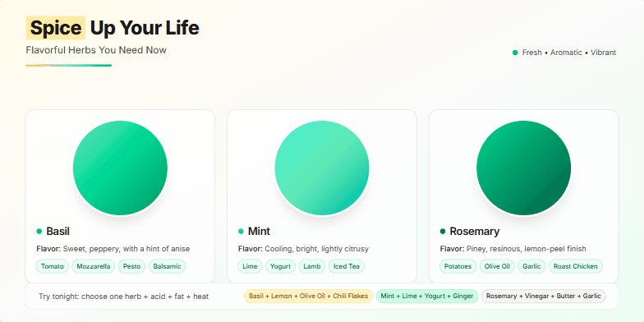644x322 pixels.
Task: Click the Basil green circle image
Action: coord(120,168)
